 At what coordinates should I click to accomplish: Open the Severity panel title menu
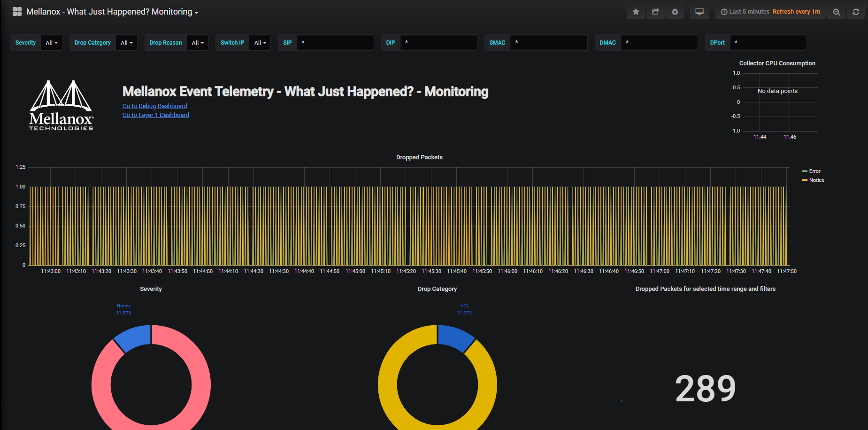(151, 289)
